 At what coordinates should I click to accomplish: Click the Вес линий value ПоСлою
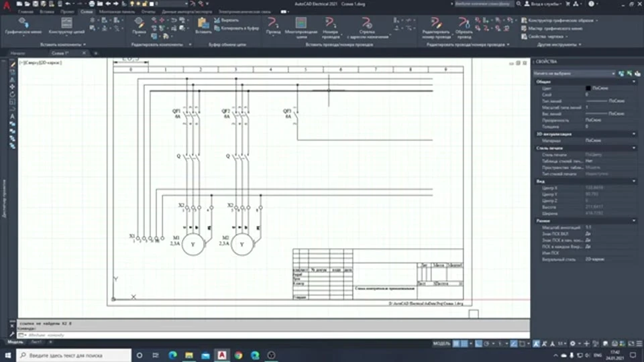click(x=616, y=114)
